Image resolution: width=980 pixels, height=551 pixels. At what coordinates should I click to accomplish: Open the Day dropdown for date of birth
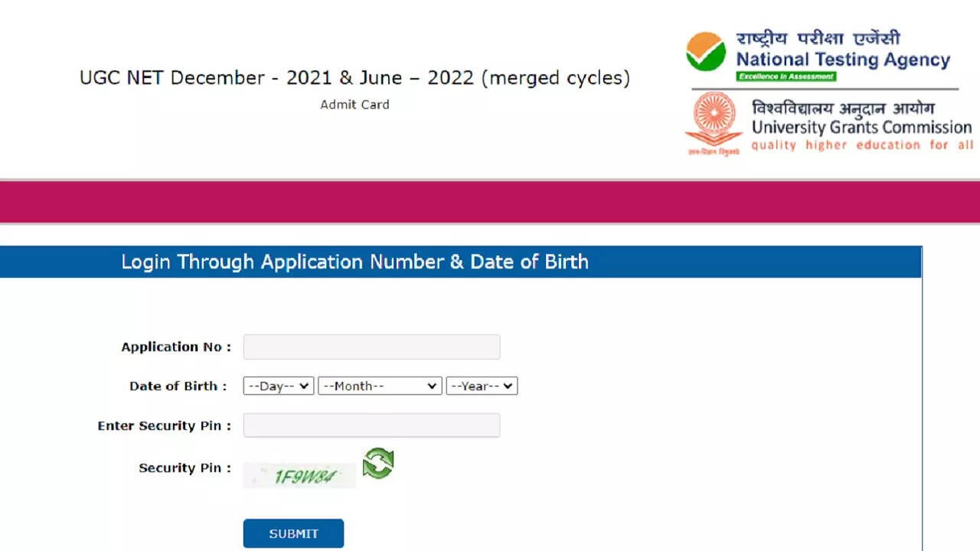coord(279,386)
